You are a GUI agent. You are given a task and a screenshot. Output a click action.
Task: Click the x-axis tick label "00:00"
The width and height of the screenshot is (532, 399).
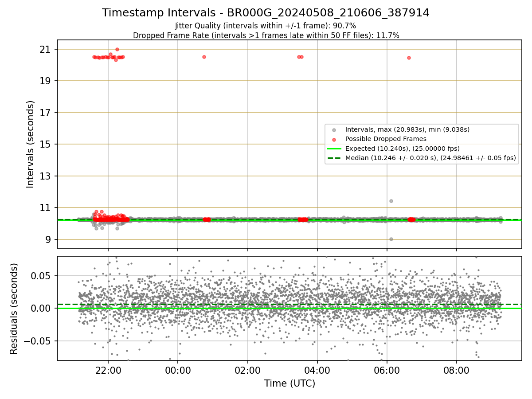178,371
